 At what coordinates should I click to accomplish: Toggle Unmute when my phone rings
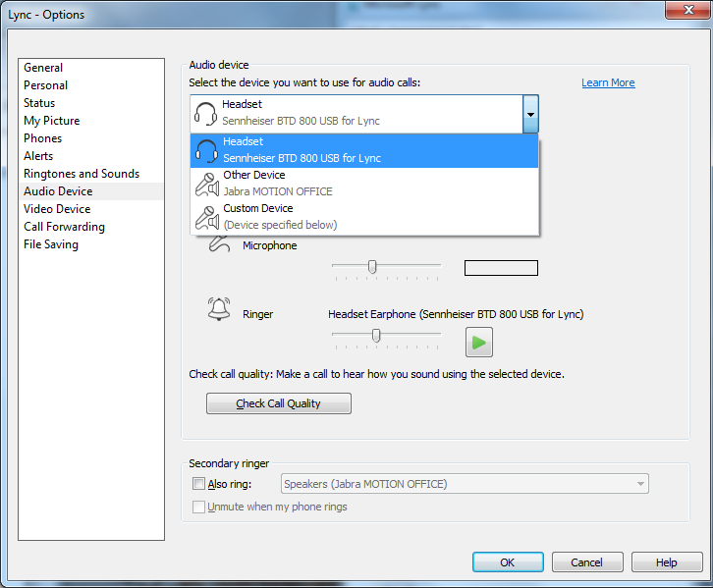[198, 507]
